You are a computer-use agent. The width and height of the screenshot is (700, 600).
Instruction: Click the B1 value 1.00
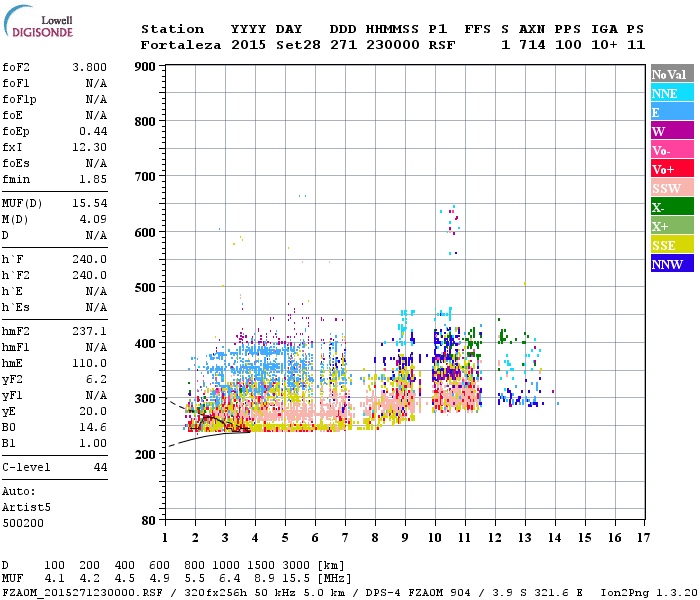[x=93, y=443]
